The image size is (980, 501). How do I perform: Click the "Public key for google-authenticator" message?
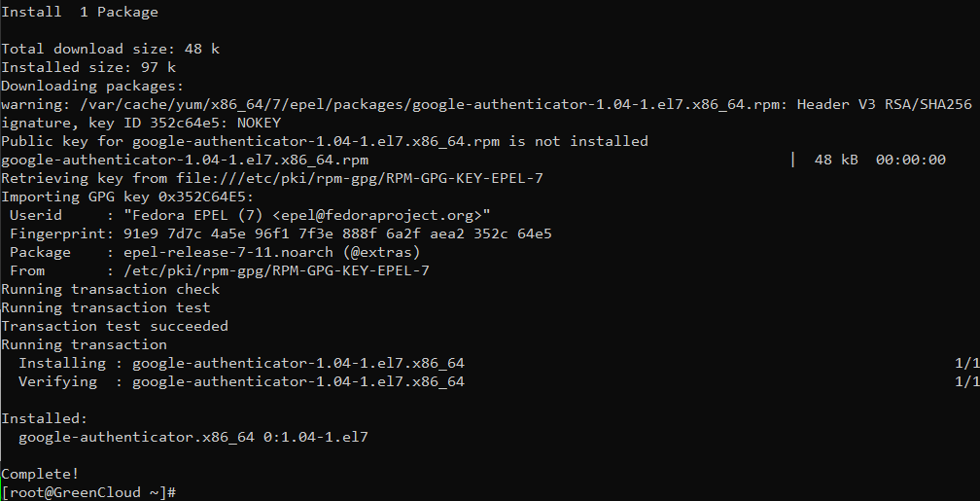pos(325,141)
